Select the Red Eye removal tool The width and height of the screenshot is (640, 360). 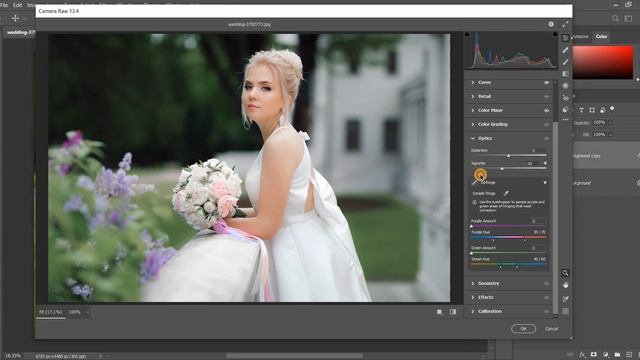pyautogui.click(x=565, y=98)
